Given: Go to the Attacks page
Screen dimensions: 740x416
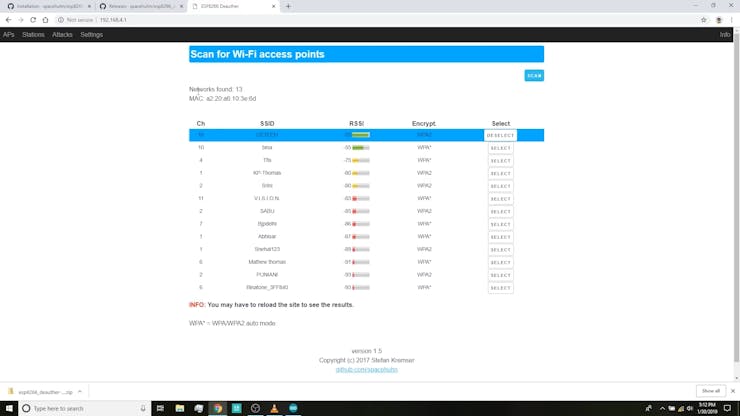Looking at the screenshot, I should click(x=62, y=34).
